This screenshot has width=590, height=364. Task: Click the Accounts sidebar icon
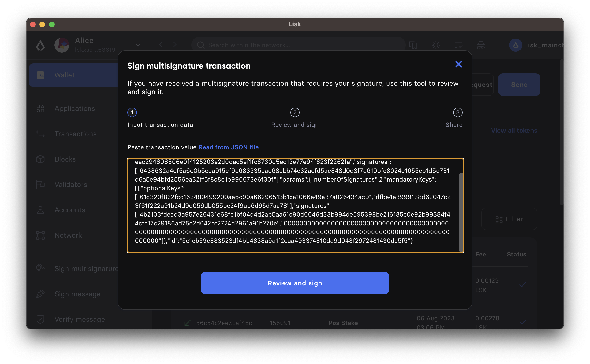[x=41, y=210]
